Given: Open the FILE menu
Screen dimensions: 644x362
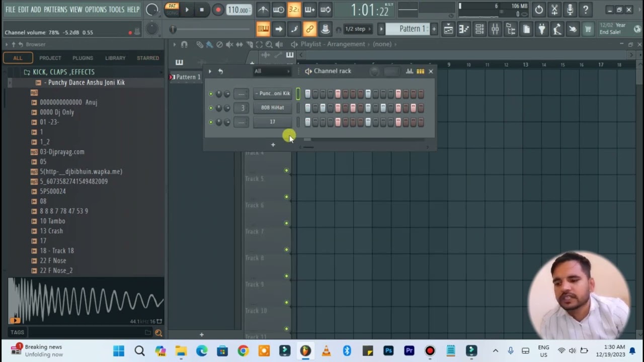Looking at the screenshot, I should [x=10, y=10].
